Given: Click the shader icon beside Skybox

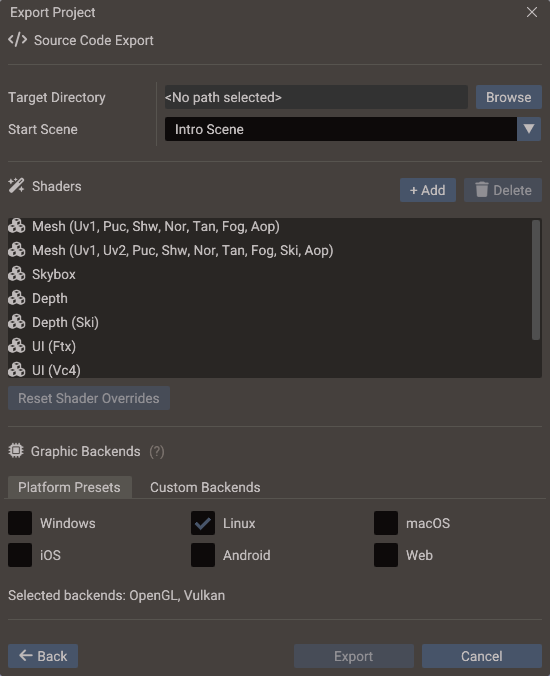Looking at the screenshot, I should click(x=17, y=274).
